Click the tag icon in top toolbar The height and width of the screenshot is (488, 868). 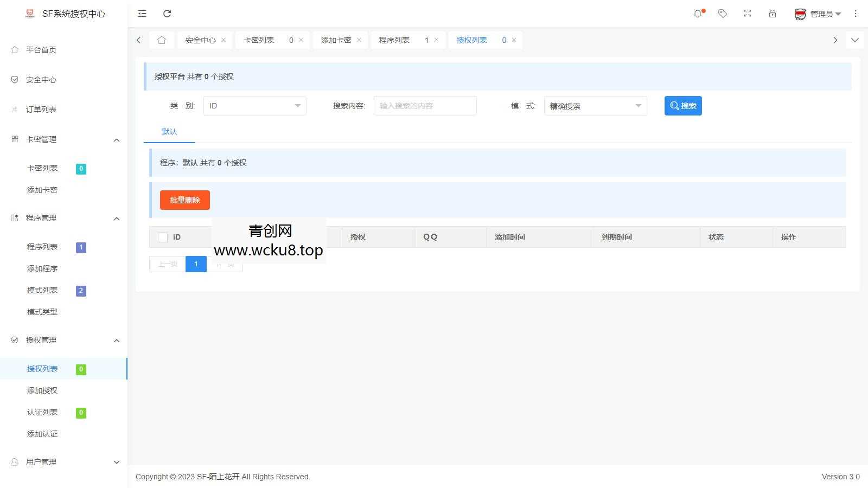point(723,14)
